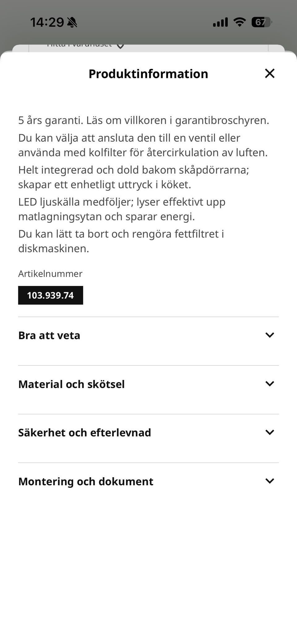This screenshot has width=297, height=644.
Task: Tap the Säkerhet och efterlevnad heading
Action: pyautogui.click(x=84, y=433)
